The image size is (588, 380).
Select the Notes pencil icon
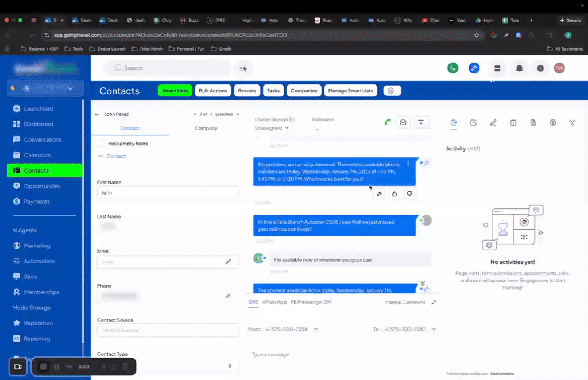click(493, 122)
